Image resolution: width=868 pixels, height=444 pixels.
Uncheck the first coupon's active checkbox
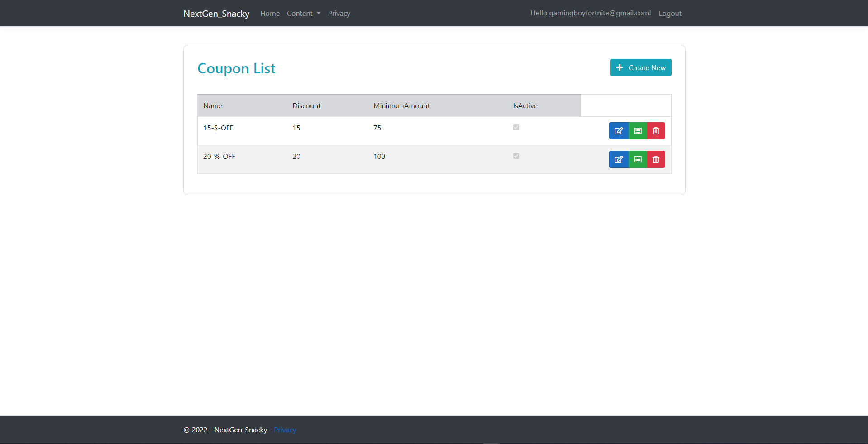pyautogui.click(x=515, y=127)
